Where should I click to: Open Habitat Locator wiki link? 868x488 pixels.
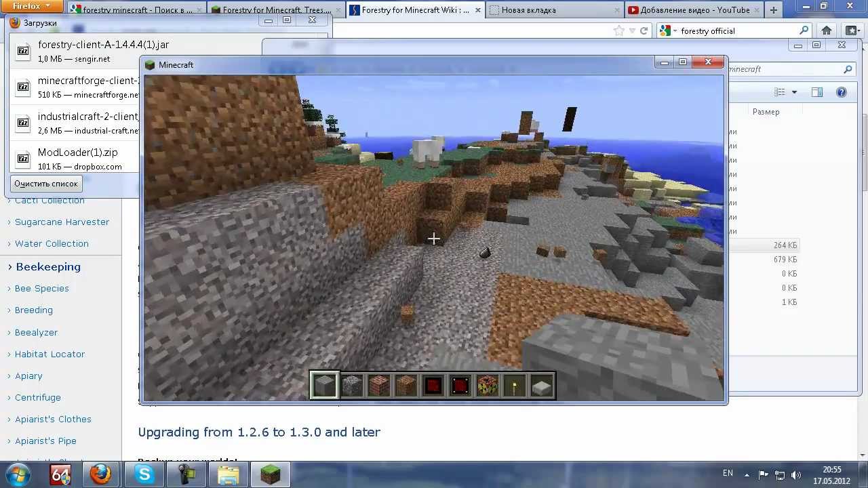point(50,354)
